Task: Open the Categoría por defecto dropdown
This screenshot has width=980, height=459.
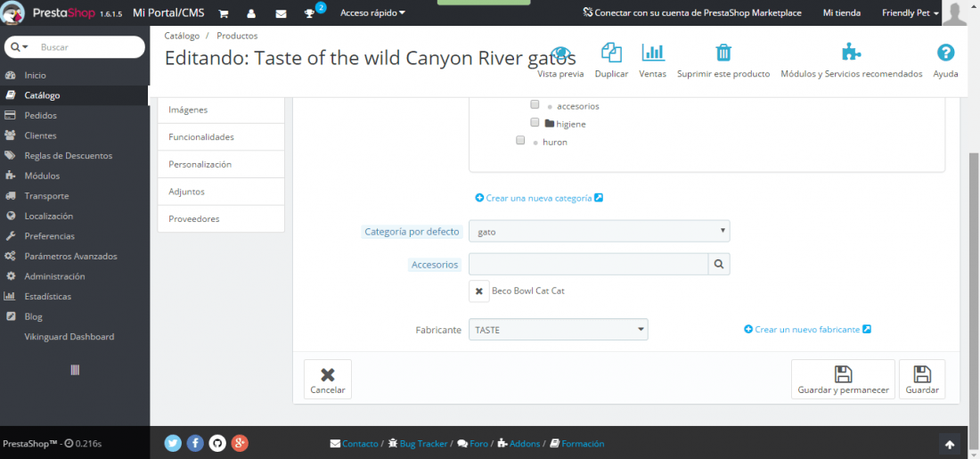Action: 600,232
